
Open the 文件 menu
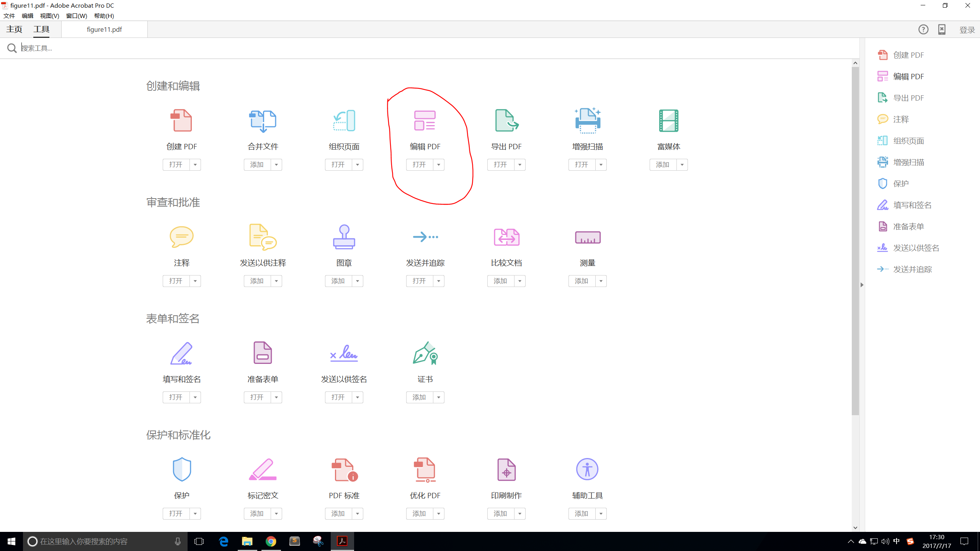tap(9, 16)
